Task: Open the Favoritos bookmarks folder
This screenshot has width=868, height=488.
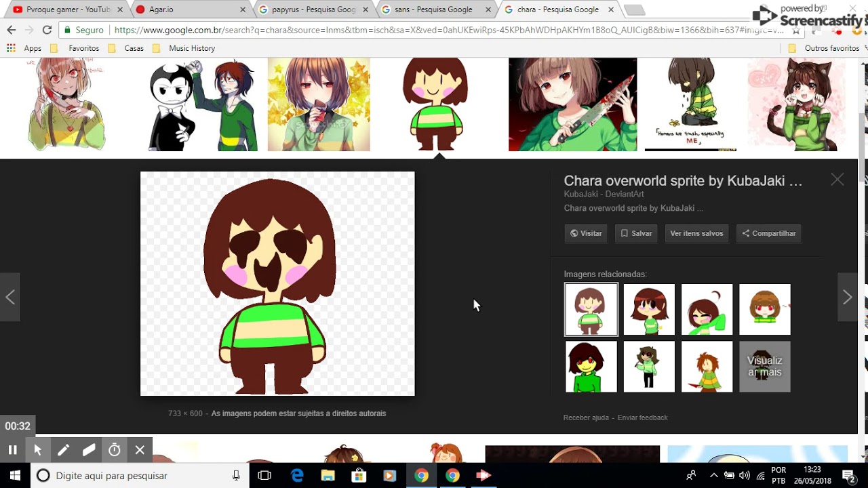Action: pos(75,48)
